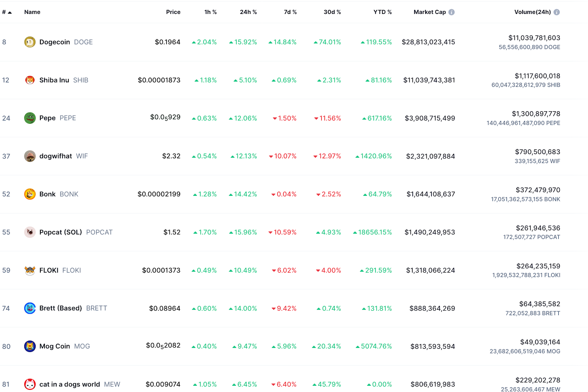Sort by the 24h % column header

click(x=248, y=12)
